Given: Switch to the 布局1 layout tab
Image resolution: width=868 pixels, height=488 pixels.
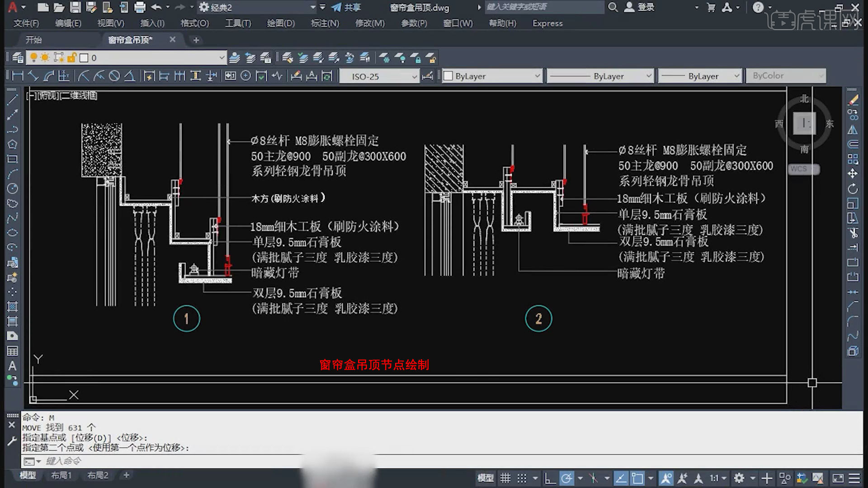Looking at the screenshot, I should [x=61, y=475].
